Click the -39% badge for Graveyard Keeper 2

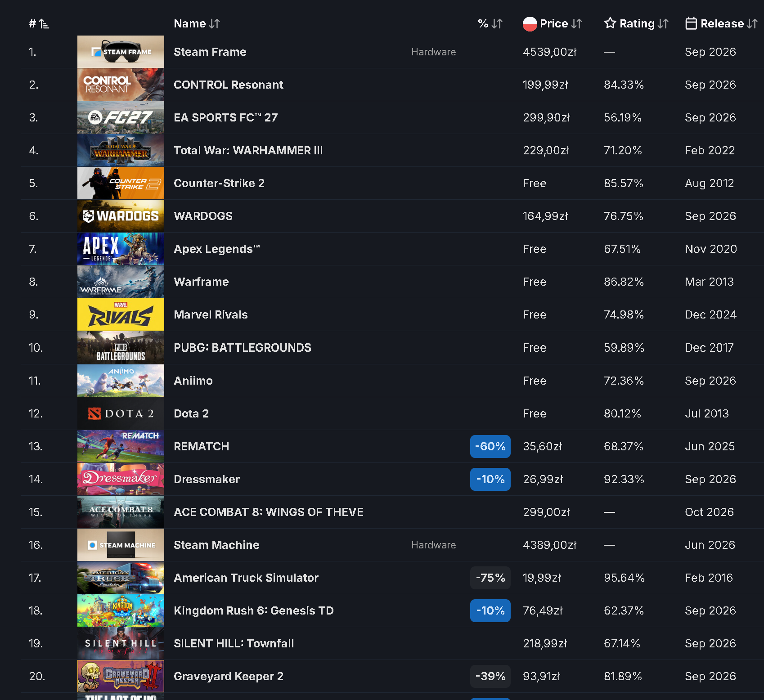[x=490, y=676]
